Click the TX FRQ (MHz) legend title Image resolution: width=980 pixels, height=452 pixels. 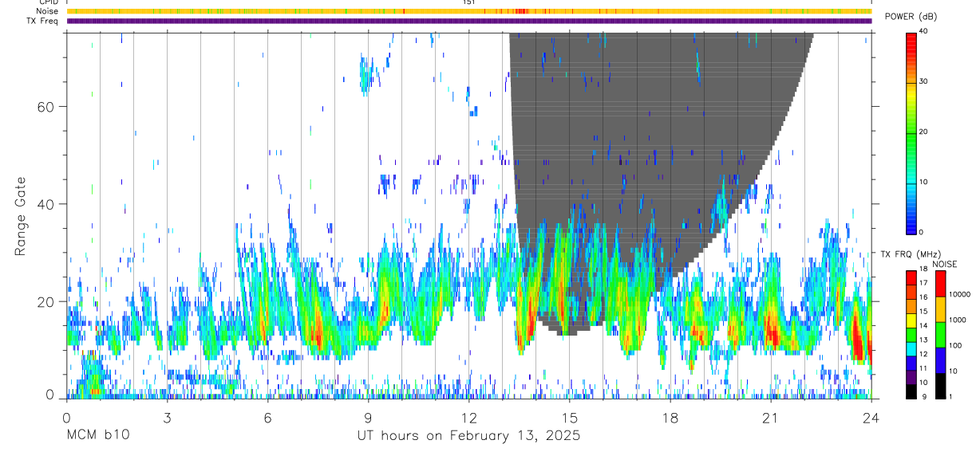click(911, 254)
